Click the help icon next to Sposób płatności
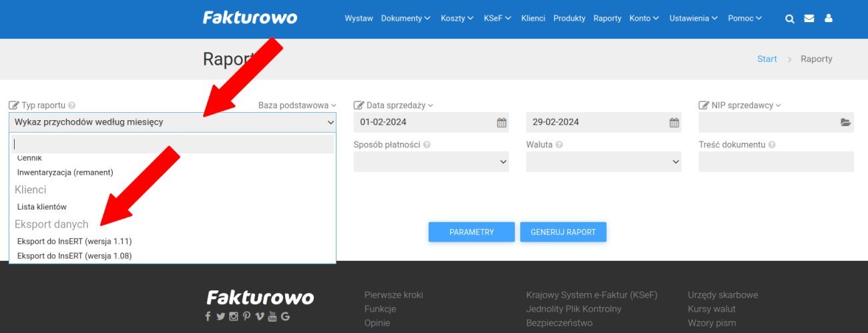Viewport: 868px width, 333px height. pos(427,145)
